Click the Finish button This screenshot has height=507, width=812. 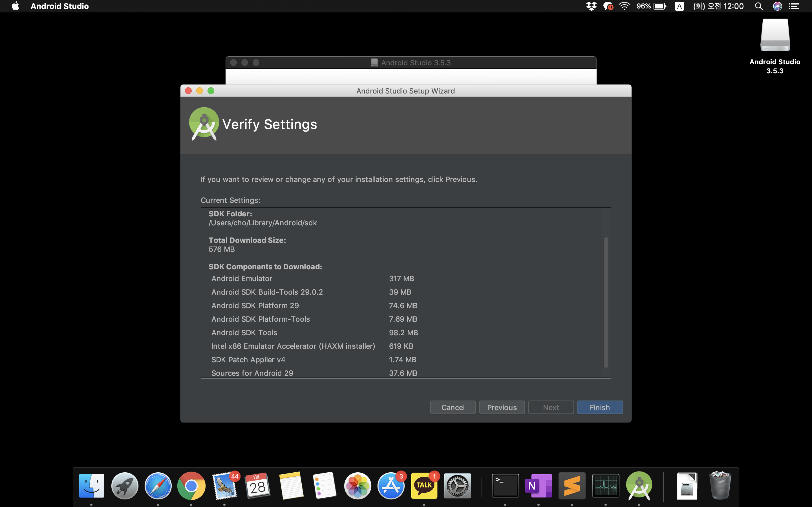coord(600,407)
